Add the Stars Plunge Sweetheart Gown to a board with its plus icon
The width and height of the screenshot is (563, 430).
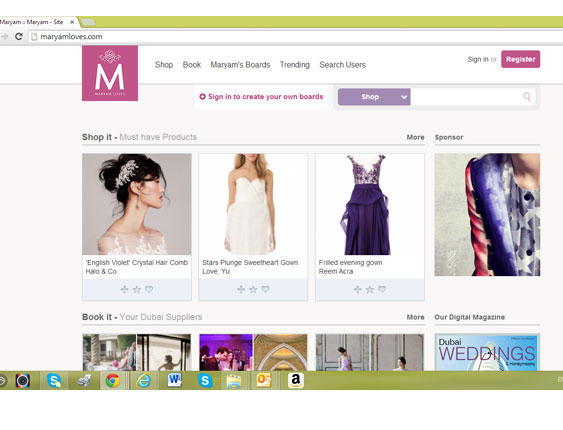(x=241, y=289)
